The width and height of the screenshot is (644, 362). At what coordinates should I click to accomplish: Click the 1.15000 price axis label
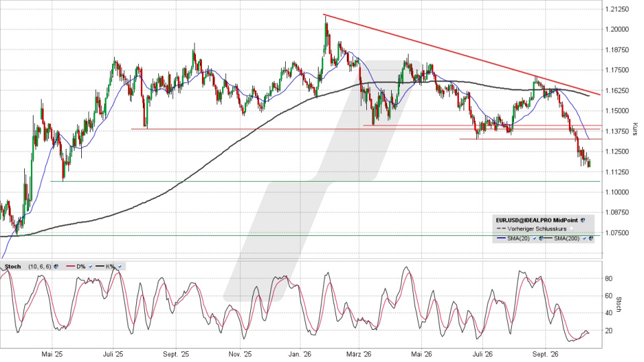click(617, 111)
